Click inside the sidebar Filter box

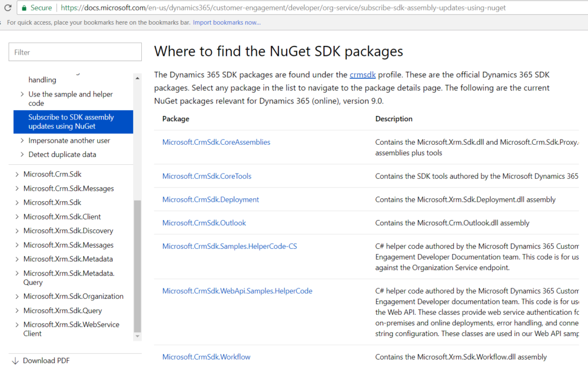tap(75, 52)
